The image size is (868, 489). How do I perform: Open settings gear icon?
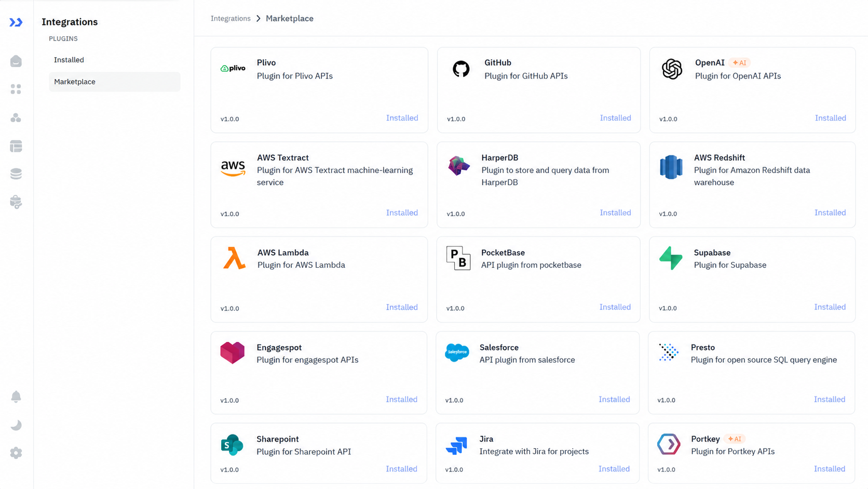point(16,453)
